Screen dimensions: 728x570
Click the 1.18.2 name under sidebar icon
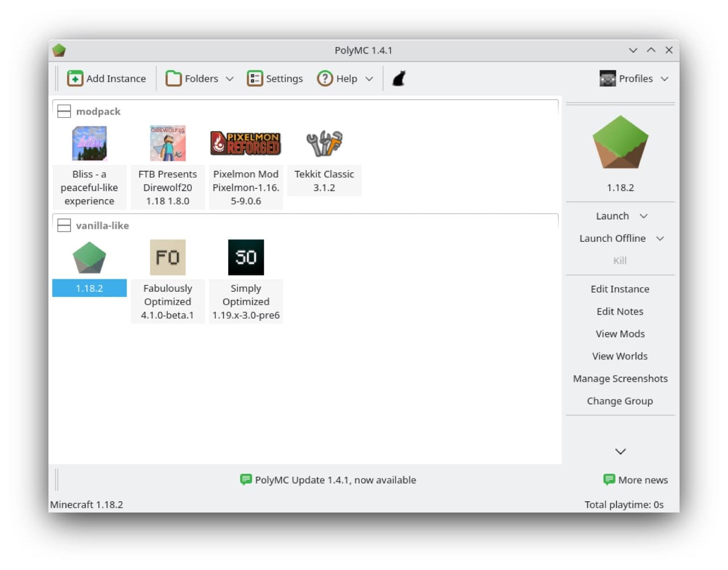coord(621,188)
